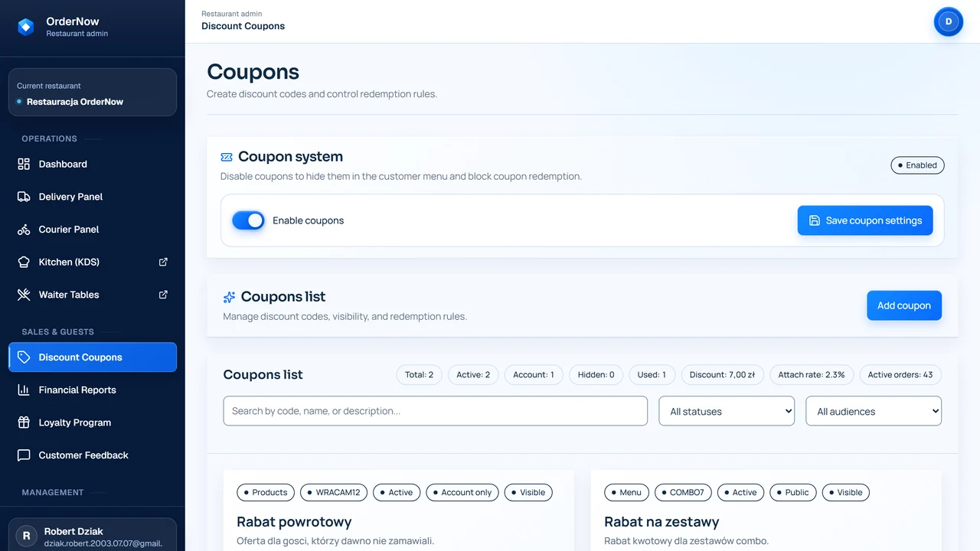
Task: Click Save coupon settings button
Action: pyautogui.click(x=865, y=220)
